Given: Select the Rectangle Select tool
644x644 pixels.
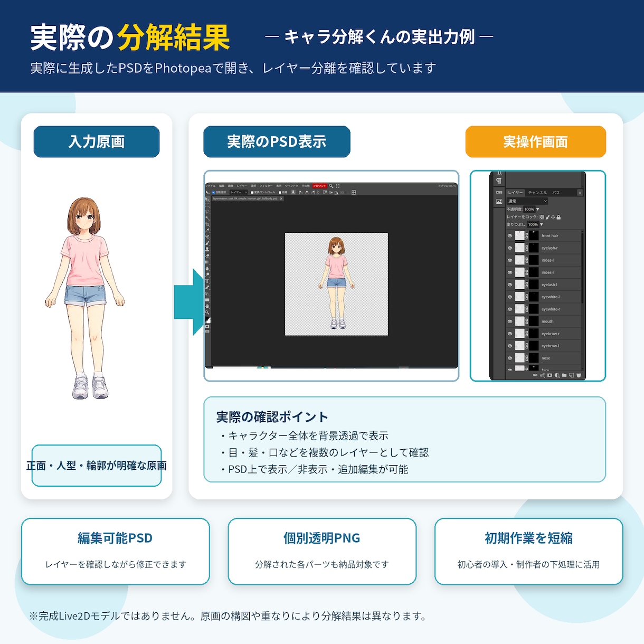Looking at the screenshot, I should [x=207, y=205].
